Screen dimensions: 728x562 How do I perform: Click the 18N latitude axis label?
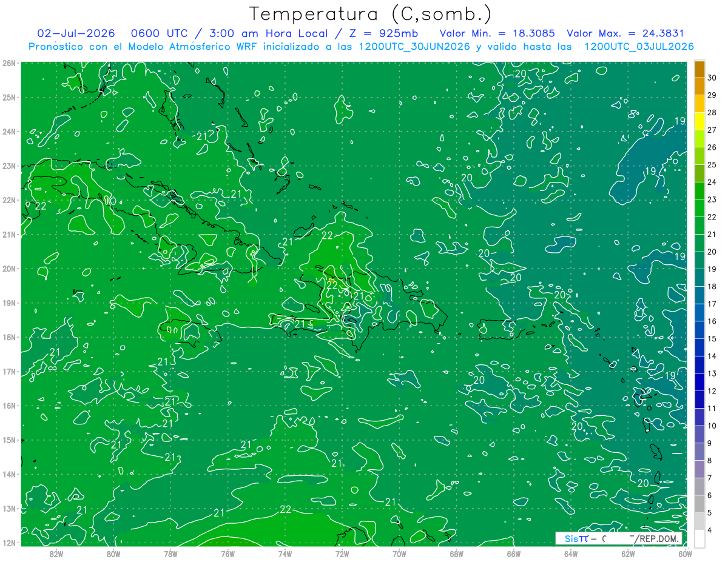pyautogui.click(x=9, y=337)
